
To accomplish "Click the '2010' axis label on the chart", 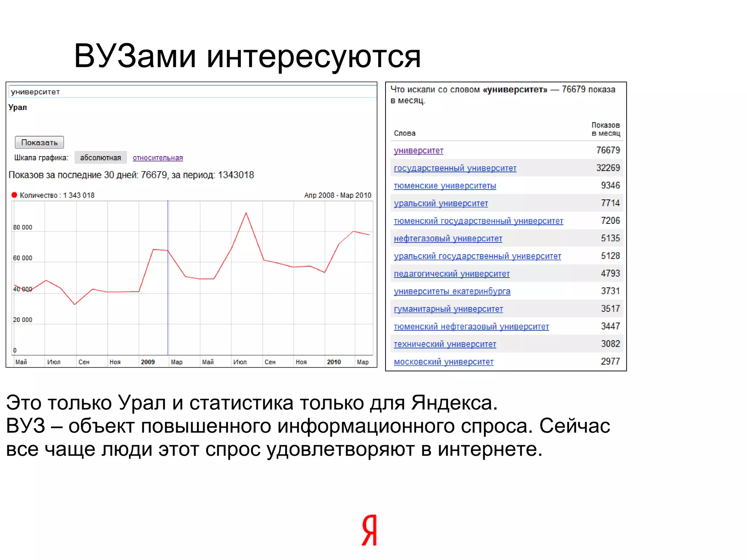I will click(x=334, y=362).
